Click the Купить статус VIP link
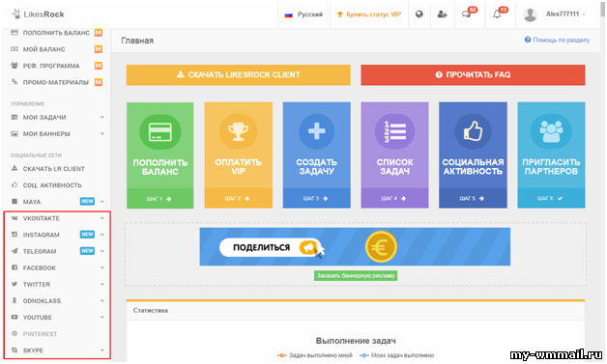The width and height of the screenshot is (607, 364). coord(369,14)
